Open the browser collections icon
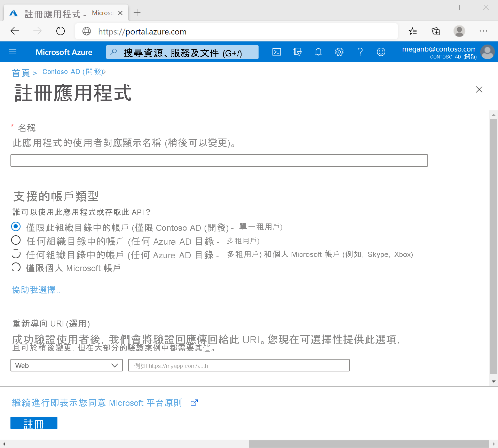498x448 pixels. point(436,31)
